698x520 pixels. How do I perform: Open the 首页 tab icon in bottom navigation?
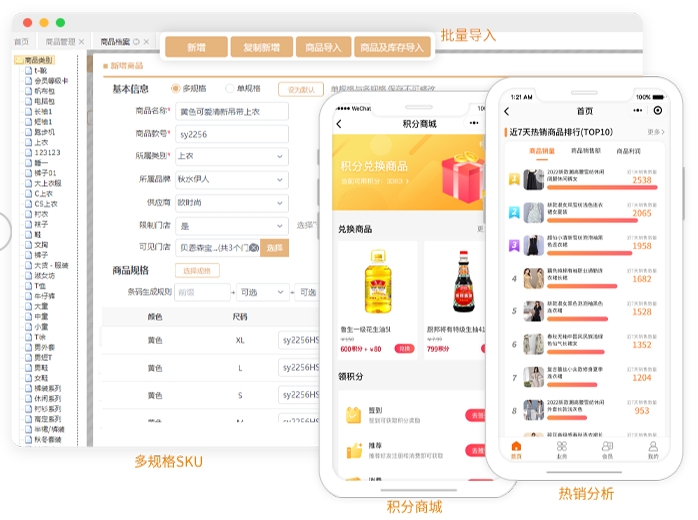coord(516,448)
